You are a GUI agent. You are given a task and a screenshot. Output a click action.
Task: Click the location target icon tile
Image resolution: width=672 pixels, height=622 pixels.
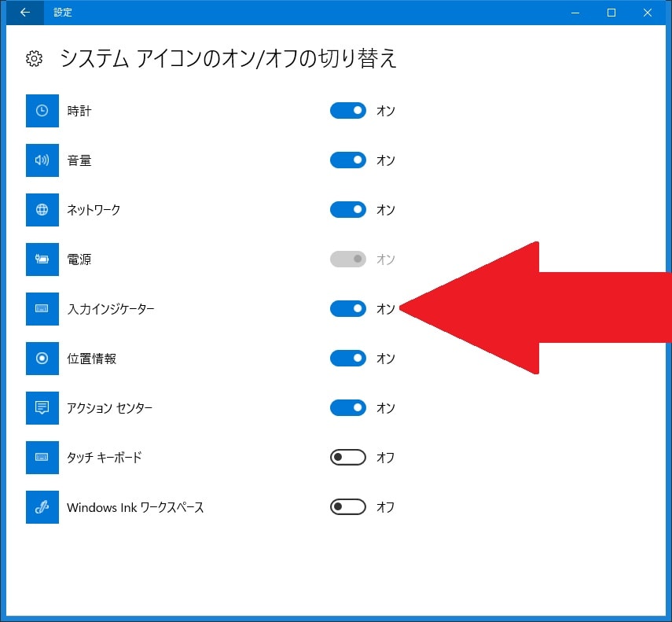tap(42, 359)
